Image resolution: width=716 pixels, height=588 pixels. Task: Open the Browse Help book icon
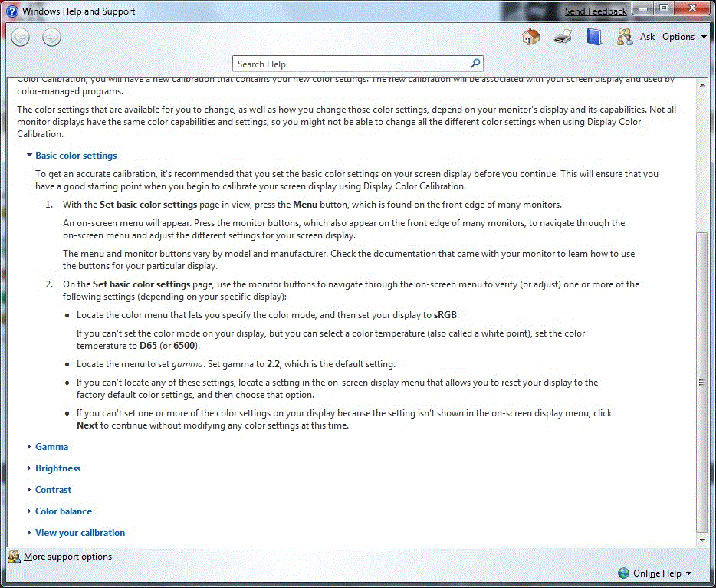(594, 37)
